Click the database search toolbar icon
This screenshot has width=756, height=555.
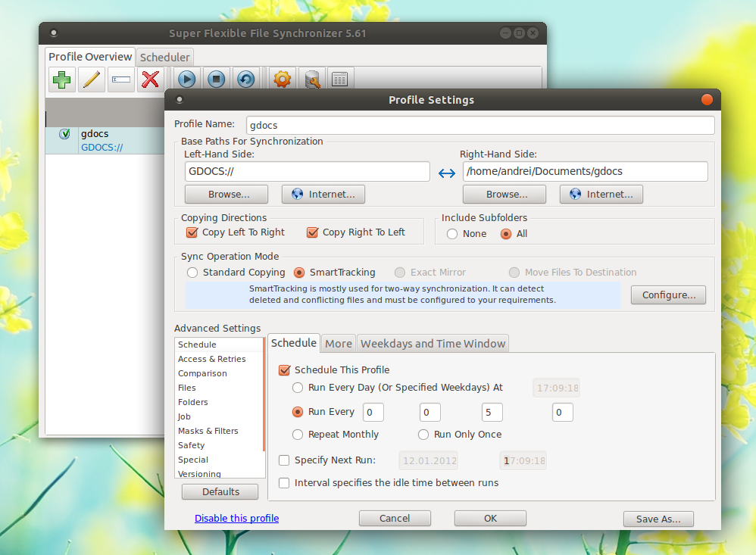click(x=312, y=79)
